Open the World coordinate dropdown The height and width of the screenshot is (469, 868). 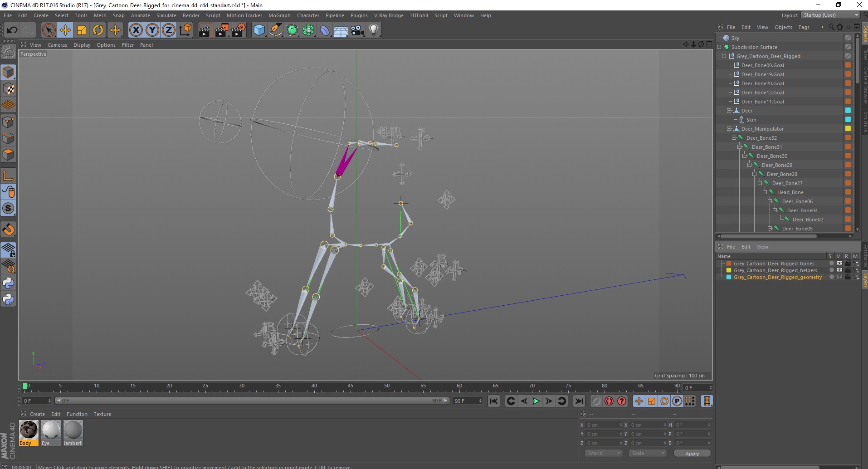pos(604,453)
